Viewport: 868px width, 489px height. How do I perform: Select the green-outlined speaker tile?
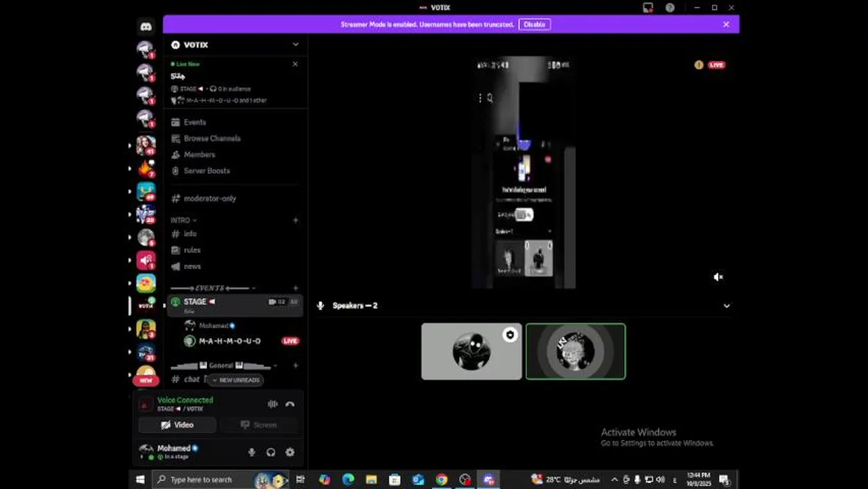[575, 351]
